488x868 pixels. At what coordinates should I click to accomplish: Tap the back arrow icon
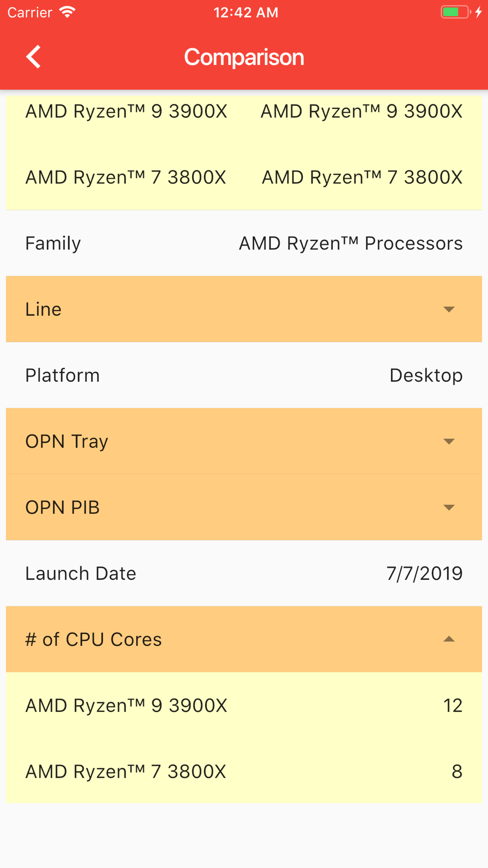33,57
